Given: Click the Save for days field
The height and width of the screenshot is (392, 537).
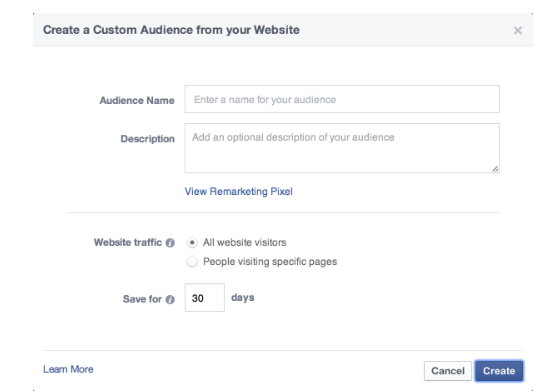Looking at the screenshot, I should pyautogui.click(x=204, y=298).
